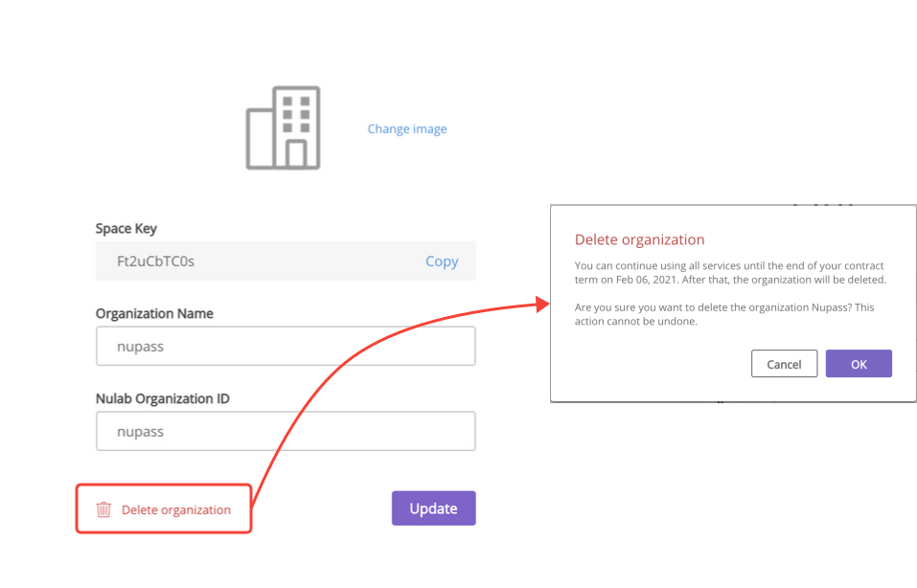
Task: Click the Space Key label
Action: tap(126, 229)
